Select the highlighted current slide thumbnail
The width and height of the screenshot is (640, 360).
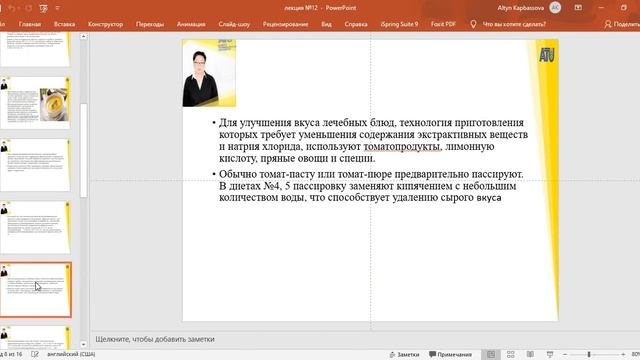(36, 290)
